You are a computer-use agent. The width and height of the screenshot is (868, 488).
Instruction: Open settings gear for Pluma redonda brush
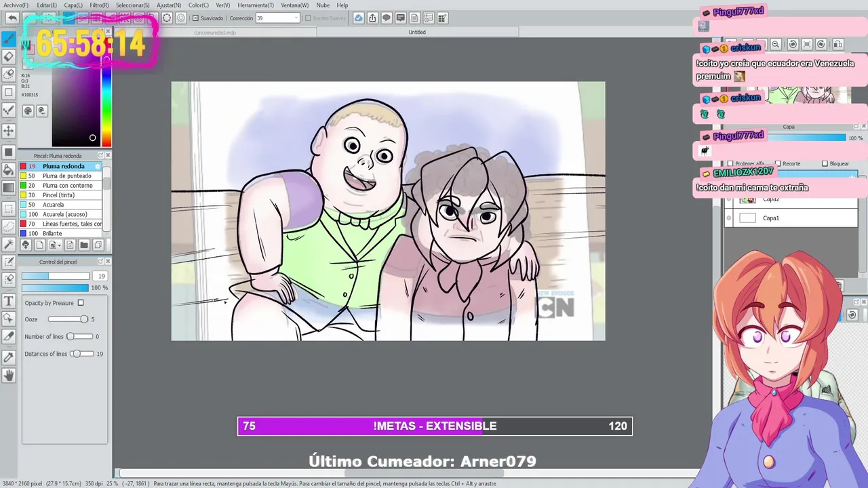coord(98,166)
